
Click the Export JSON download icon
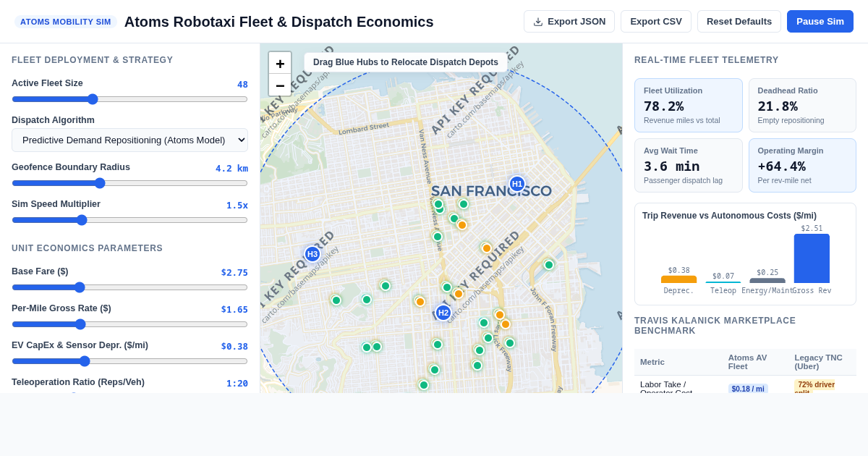click(538, 22)
